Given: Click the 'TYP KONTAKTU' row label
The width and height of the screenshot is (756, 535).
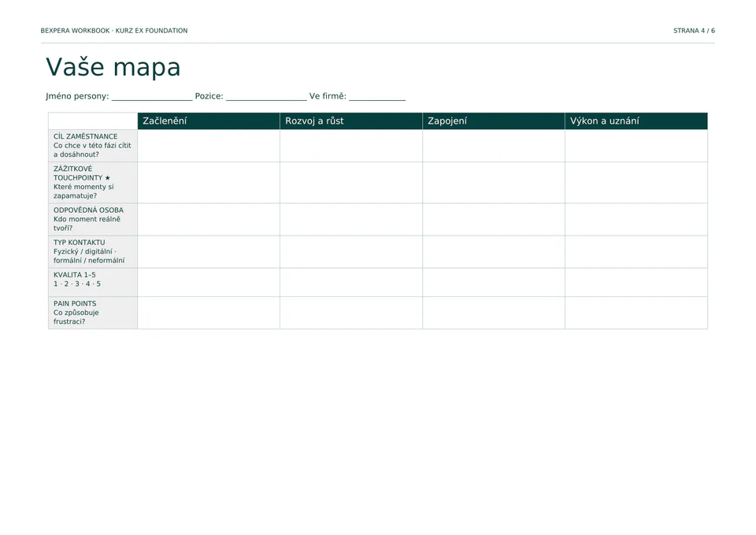Looking at the screenshot, I should coord(79,242).
